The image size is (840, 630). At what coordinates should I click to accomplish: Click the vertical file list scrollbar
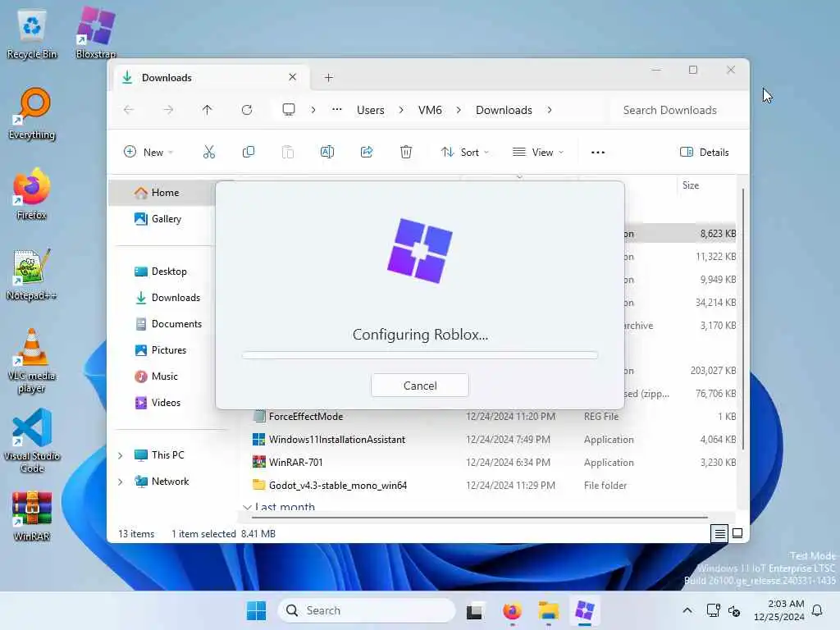[743, 319]
